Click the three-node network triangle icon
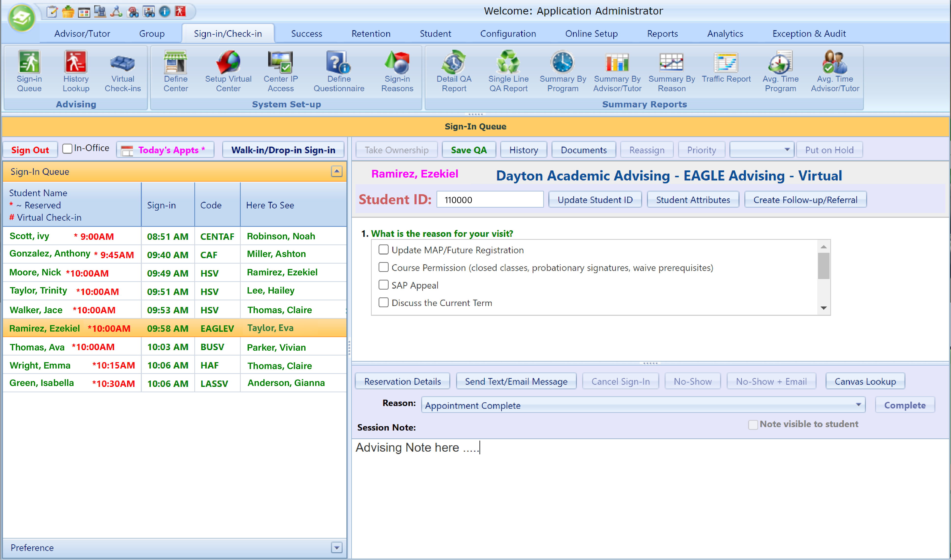 (116, 12)
